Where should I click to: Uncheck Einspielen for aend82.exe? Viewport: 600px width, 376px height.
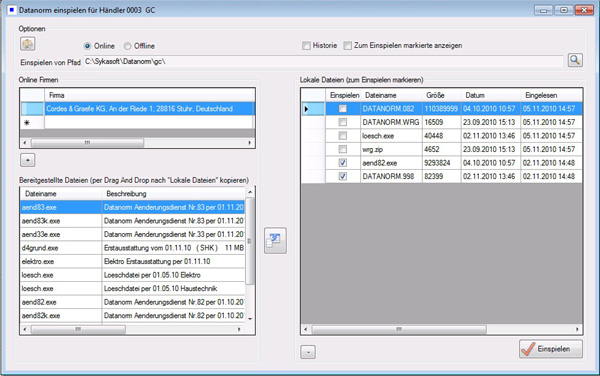tap(343, 163)
